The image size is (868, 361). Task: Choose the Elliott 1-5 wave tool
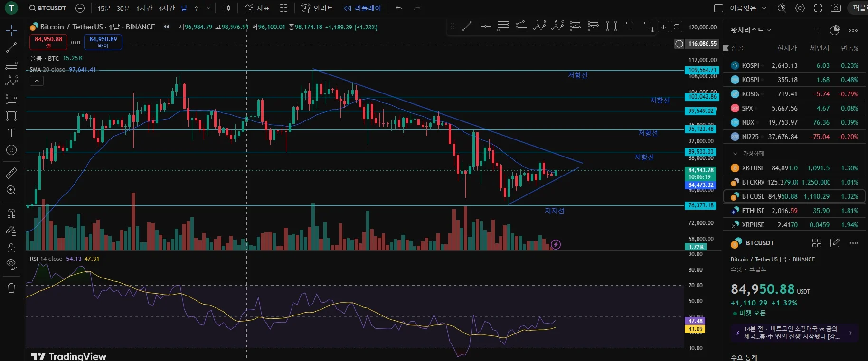(x=539, y=27)
